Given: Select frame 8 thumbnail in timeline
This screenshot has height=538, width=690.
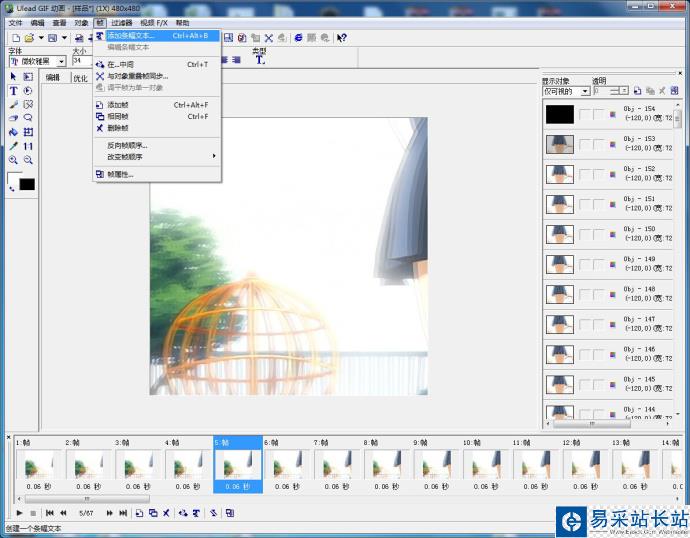Looking at the screenshot, I should (387, 465).
